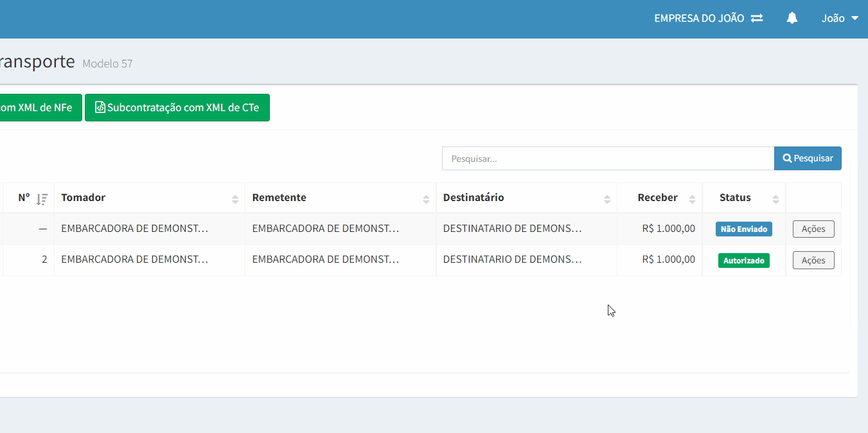The image size is (868, 433).
Task: Click the Subcontratação com XML de CTe button
Action: coord(177,108)
